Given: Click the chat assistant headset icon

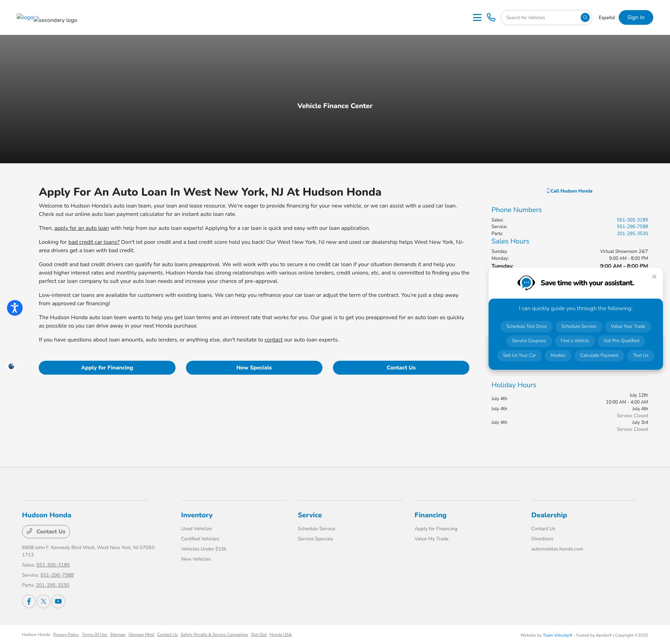Looking at the screenshot, I should tap(526, 283).
